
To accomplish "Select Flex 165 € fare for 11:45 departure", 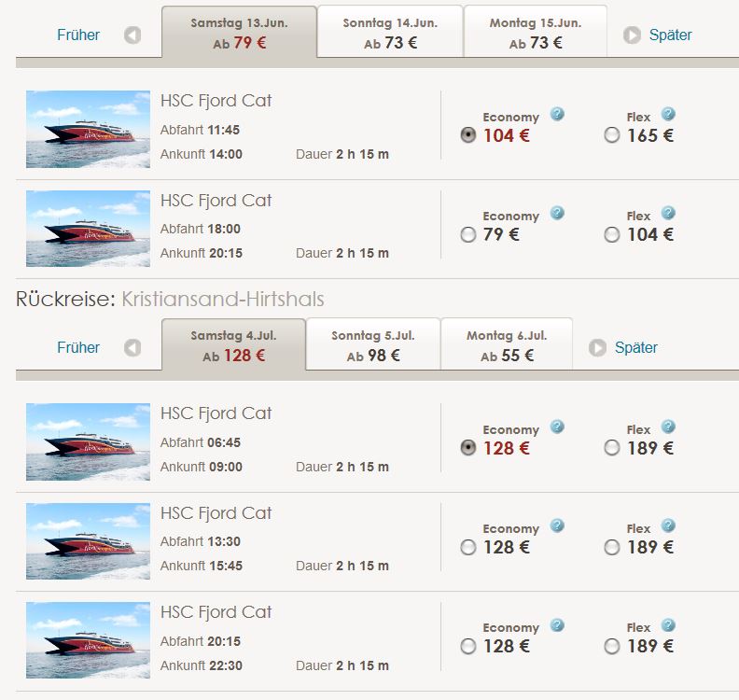I will click(612, 135).
